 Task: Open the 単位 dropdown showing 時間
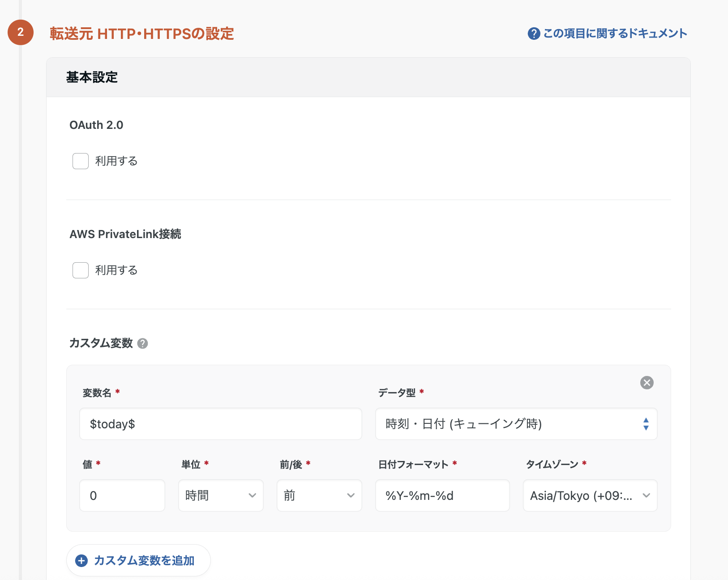(220, 495)
